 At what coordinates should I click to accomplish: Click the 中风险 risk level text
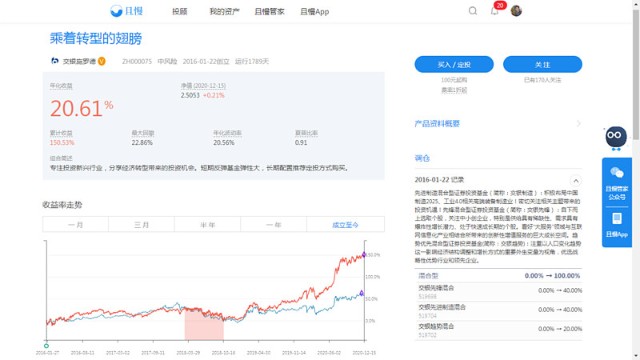coord(167,61)
